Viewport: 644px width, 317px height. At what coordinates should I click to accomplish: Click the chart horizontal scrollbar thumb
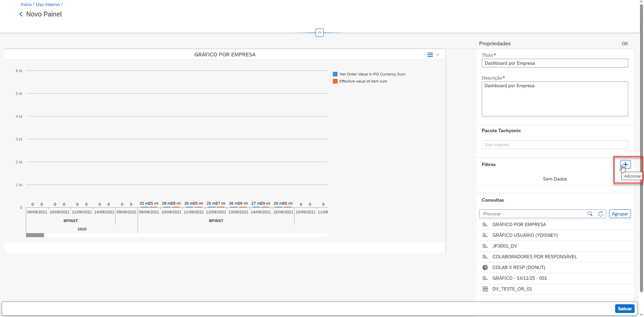[x=35, y=235]
